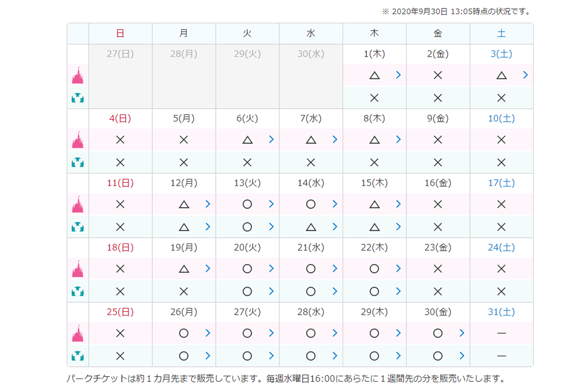Open the arrow beside Disneyland on 20(火)
588x392 pixels.
click(271, 269)
